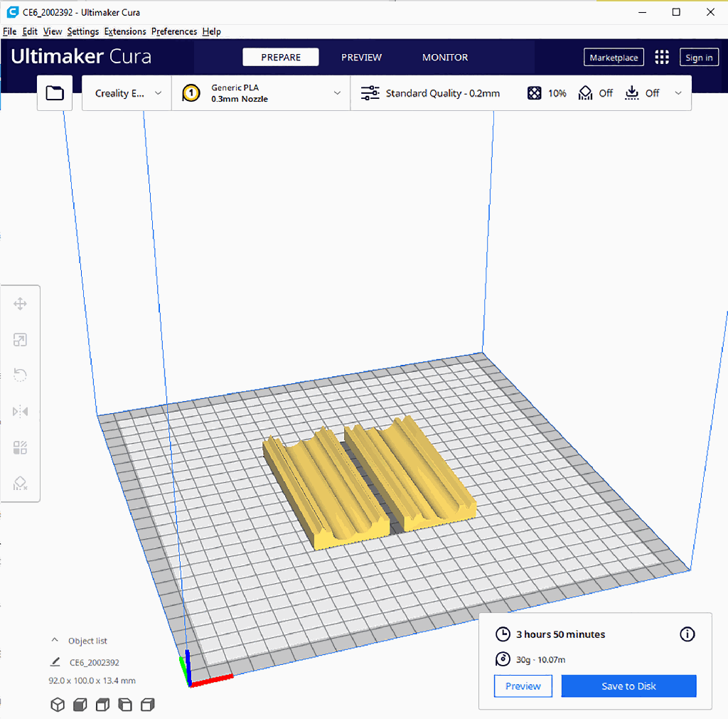Collapse the Object list

55,641
